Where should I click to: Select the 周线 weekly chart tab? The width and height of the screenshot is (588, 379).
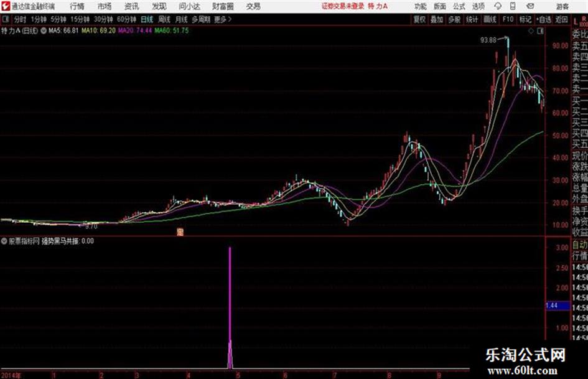pos(164,19)
